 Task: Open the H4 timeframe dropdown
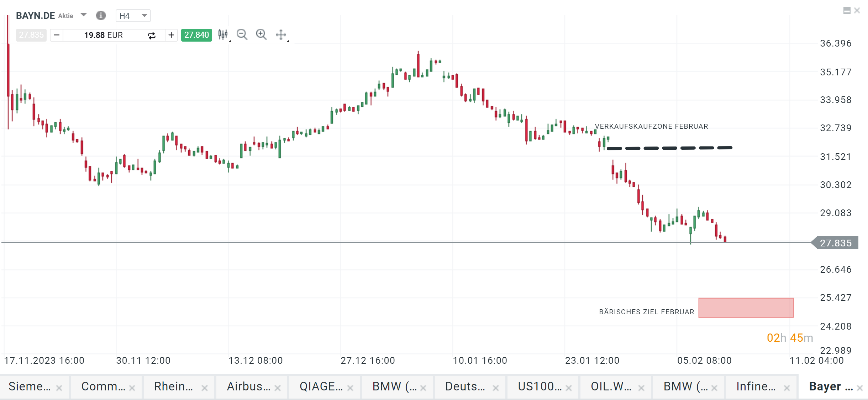[133, 16]
